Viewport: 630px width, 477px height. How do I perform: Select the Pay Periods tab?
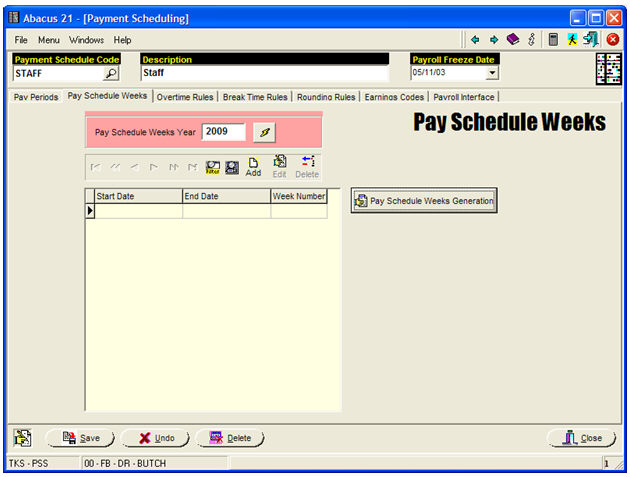coord(36,97)
